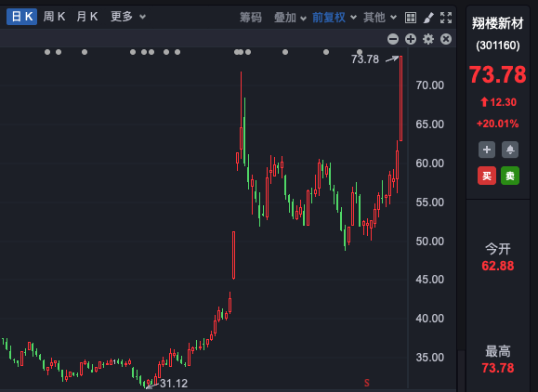538x392 pixels.
Task: Open the 叠加 overlay dropdown
Action: (x=290, y=17)
